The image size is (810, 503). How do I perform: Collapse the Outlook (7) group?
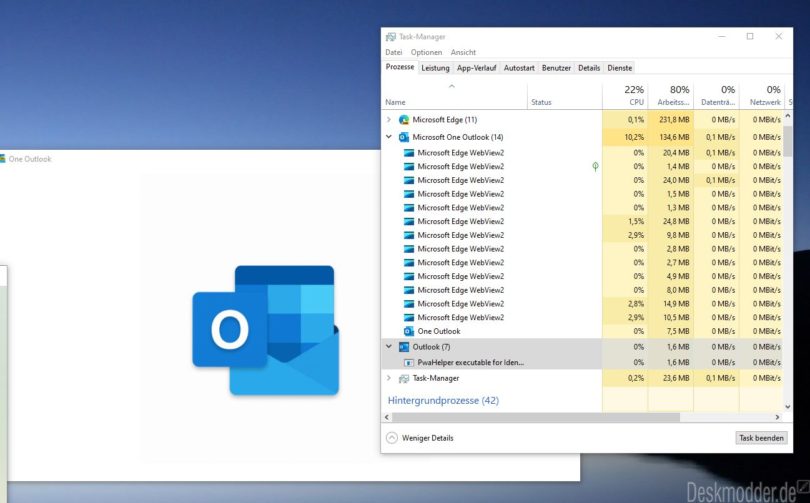pos(389,347)
